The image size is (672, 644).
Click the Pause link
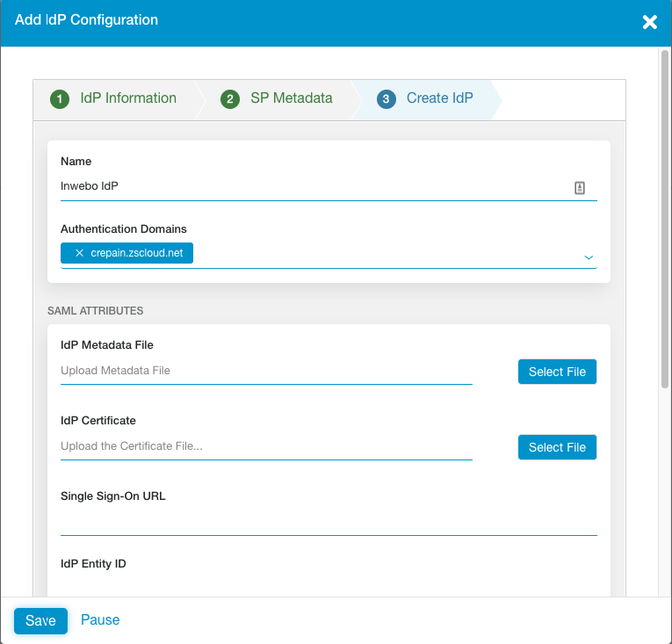100,620
